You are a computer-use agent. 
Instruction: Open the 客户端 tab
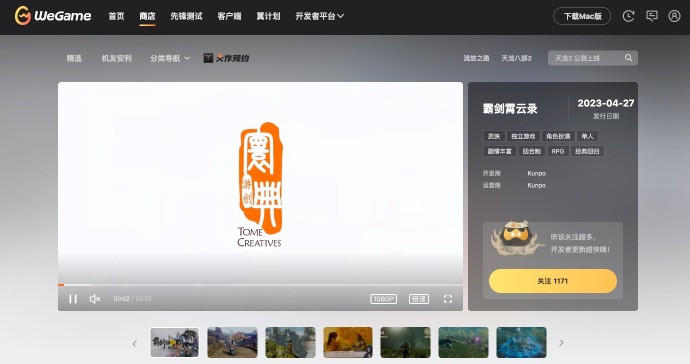pos(229,16)
